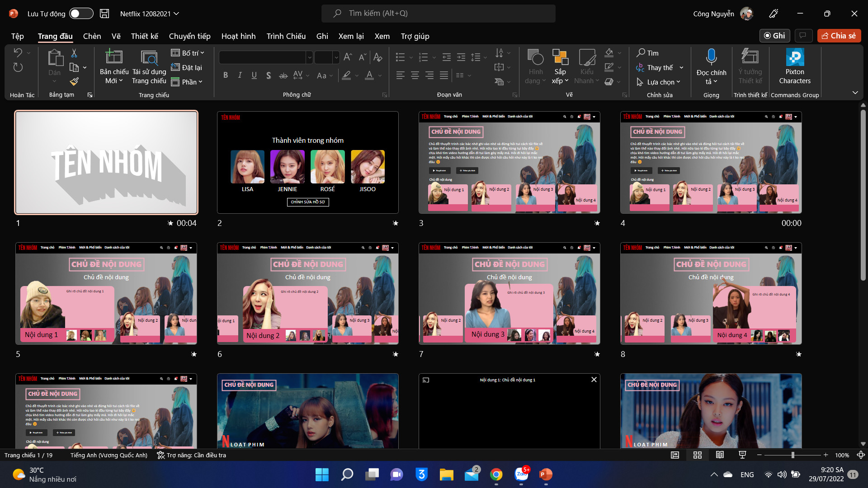The height and width of the screenshot is (488, 868).
Task: Click CHỈNH SỬA HỒ SƠ button on slide 2
Action: click(x=307, y=202)
